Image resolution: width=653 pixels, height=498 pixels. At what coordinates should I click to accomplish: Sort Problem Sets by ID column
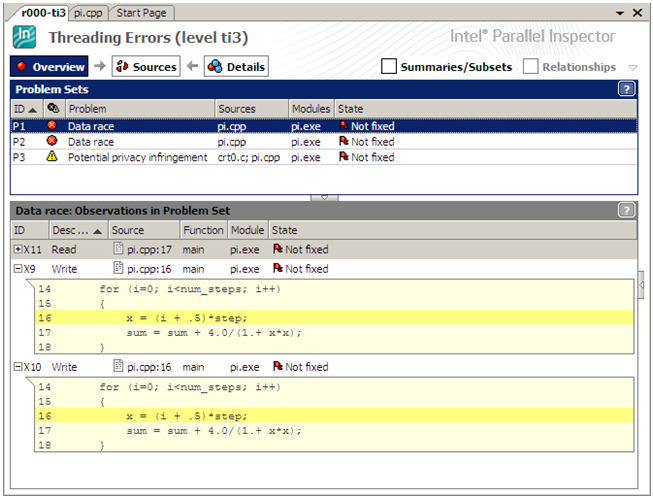coord(27,109)
